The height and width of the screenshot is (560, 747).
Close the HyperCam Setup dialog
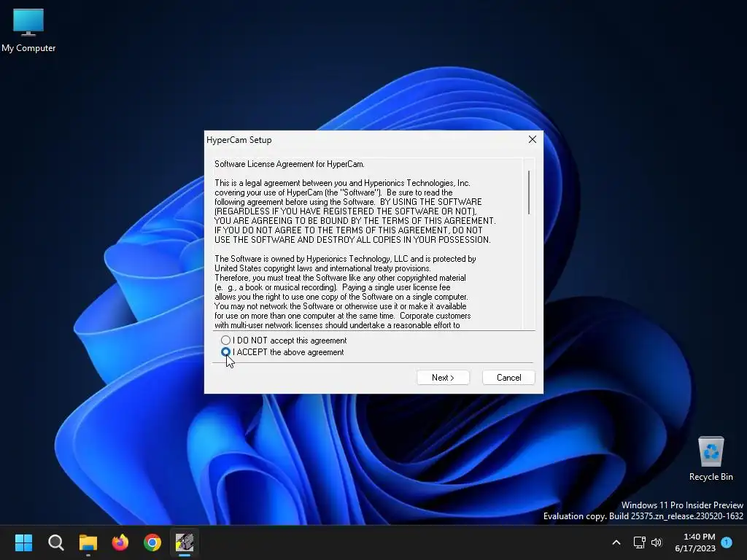pyautogui.click(x=532, y=139)
